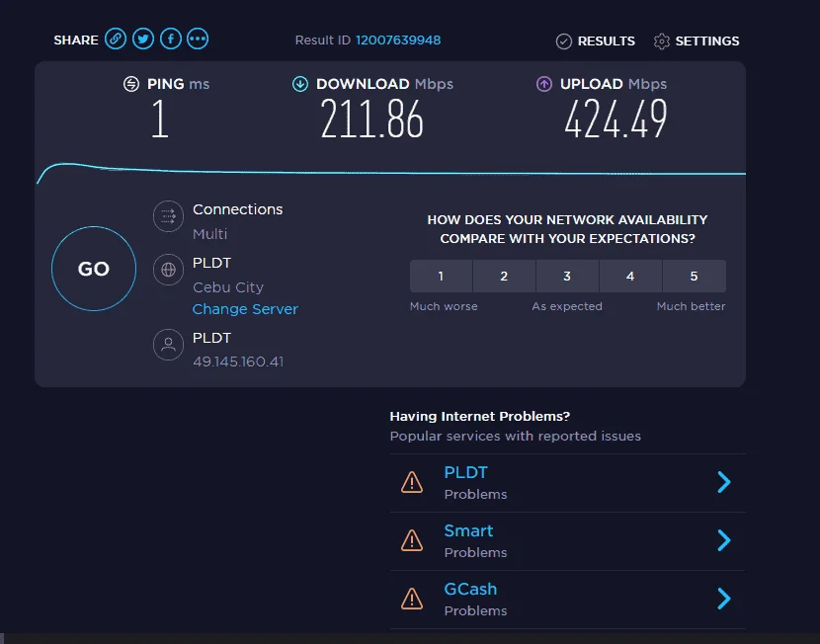Copy the share link icon
Screen dimensions: 820x644
pos(116,40)
